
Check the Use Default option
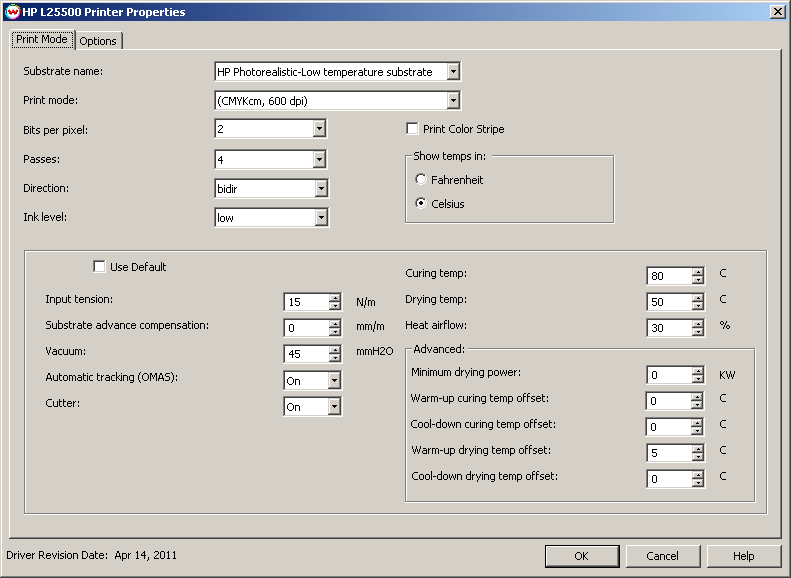[99, 267]
